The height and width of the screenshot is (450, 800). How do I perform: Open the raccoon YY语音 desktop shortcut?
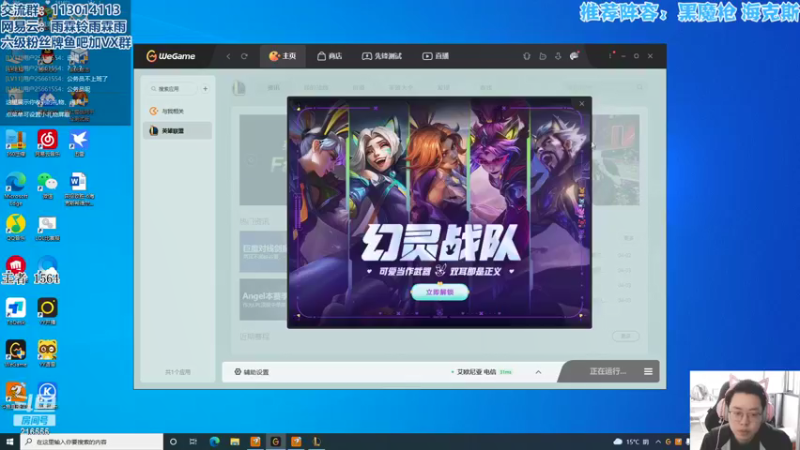(47, 354)
